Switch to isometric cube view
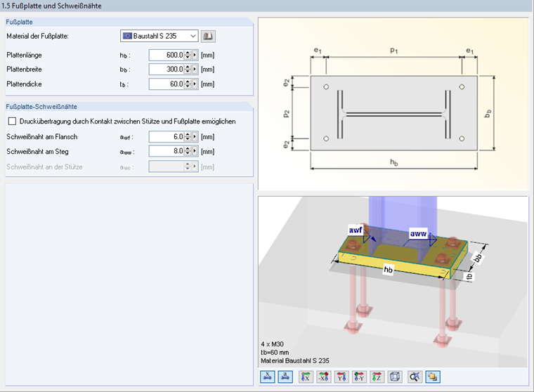 pyautogui.click(x=395, y=377)
